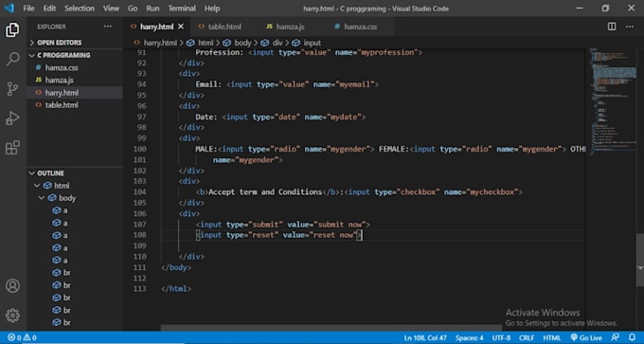The width and height of the screenshot is (644, 344).
Task: Open View menu
Action: 111,9
